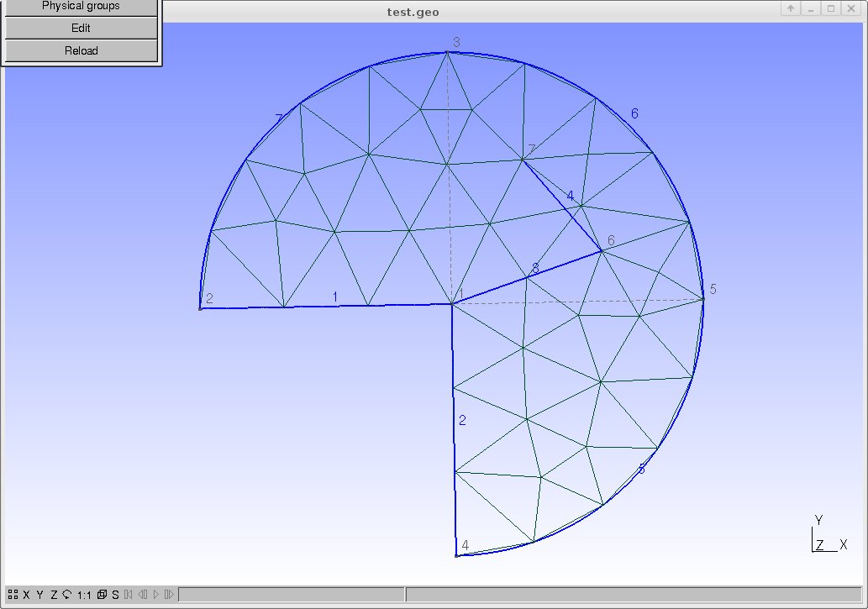Screen dimensions: 868x609
Task: Click the rotate view icon
Action: (67, 595)
